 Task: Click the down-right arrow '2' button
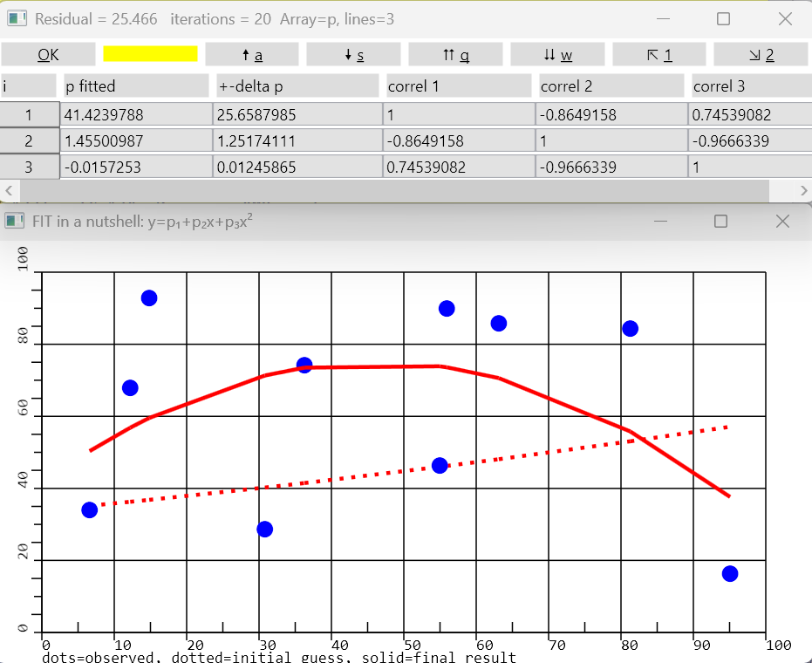(x=761, y=54)
